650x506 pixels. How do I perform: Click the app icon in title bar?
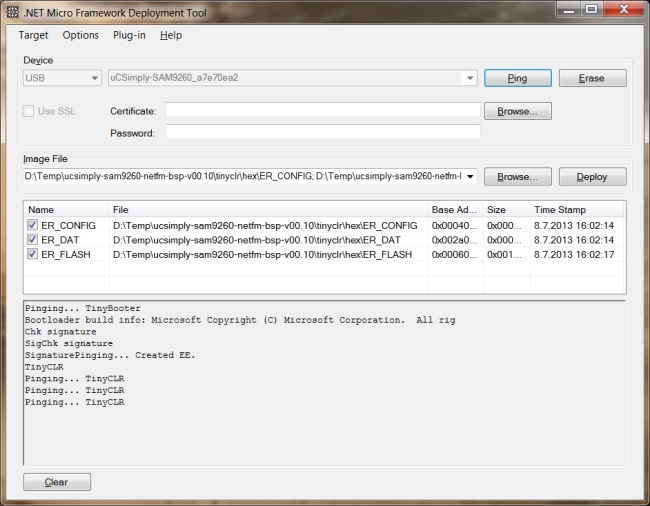pyautogui.click(x=13, y=12)
